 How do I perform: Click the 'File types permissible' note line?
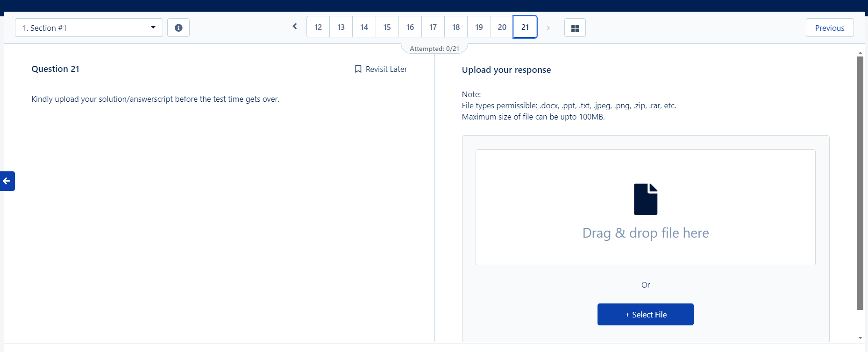pos(569,106)
